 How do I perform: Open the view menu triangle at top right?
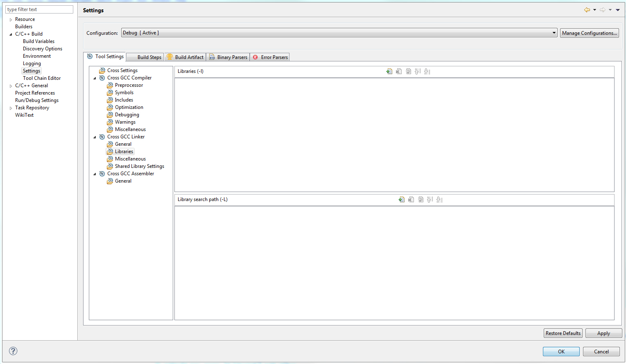pos(618,10)
